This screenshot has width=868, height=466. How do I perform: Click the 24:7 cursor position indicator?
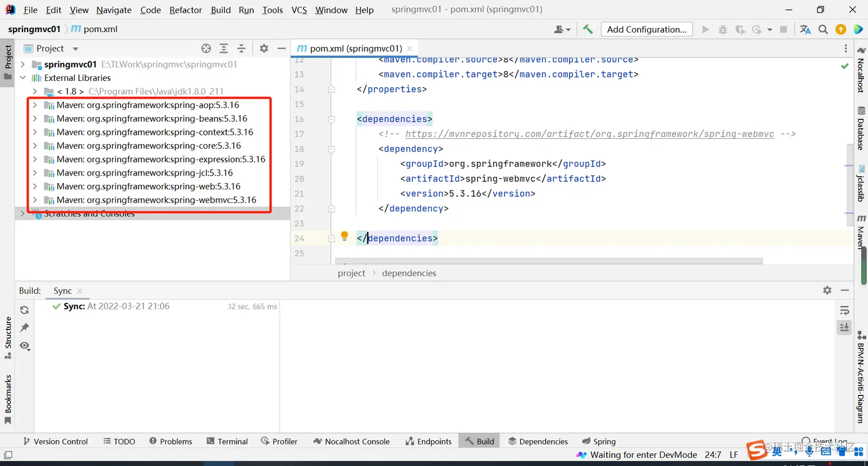(712, 455)
